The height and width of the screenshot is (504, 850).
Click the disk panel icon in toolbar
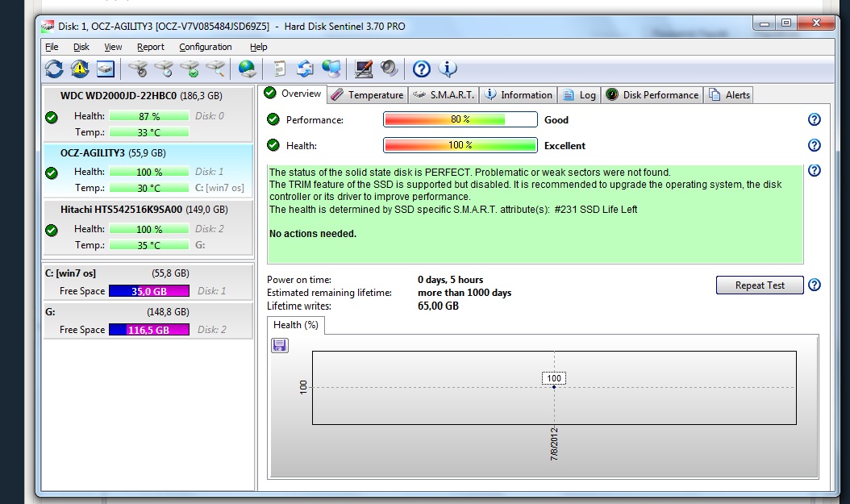pyautogui.click(x=106, y=69)
